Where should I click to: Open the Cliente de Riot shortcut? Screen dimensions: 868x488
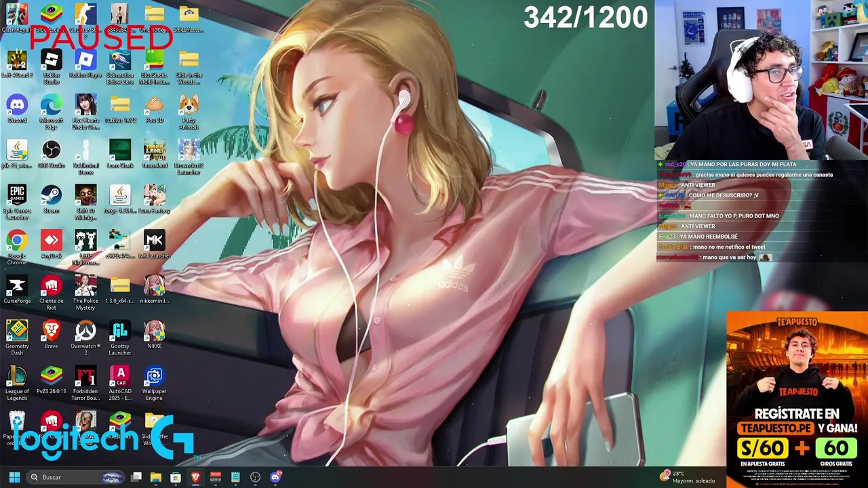pos(52,293)
